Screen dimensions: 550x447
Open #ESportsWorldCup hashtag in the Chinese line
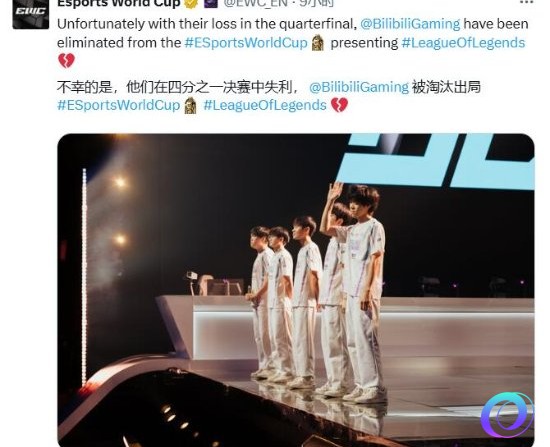[x=119, y=105]
